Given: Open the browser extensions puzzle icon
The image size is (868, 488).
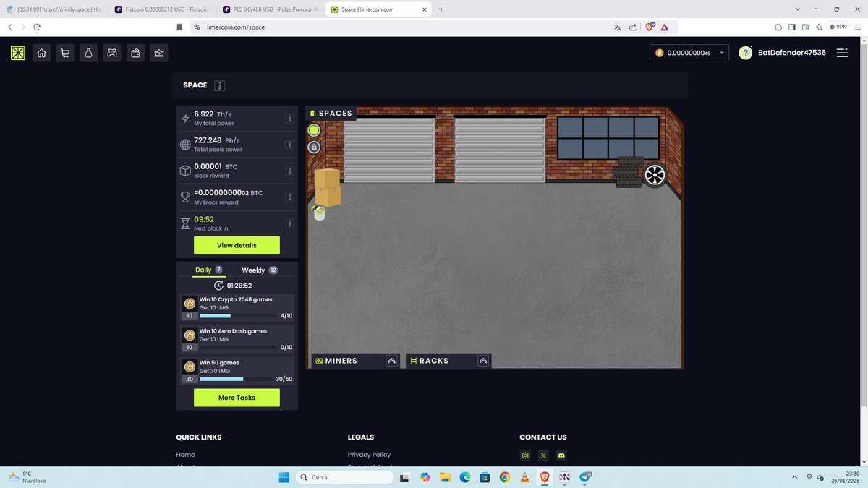Looking at the screenshot, I should point(778,27).
